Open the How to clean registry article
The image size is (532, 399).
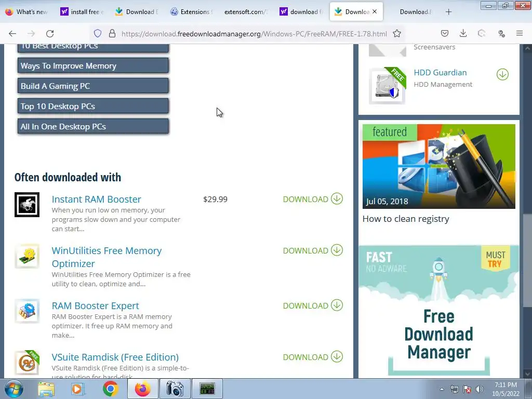406,219
